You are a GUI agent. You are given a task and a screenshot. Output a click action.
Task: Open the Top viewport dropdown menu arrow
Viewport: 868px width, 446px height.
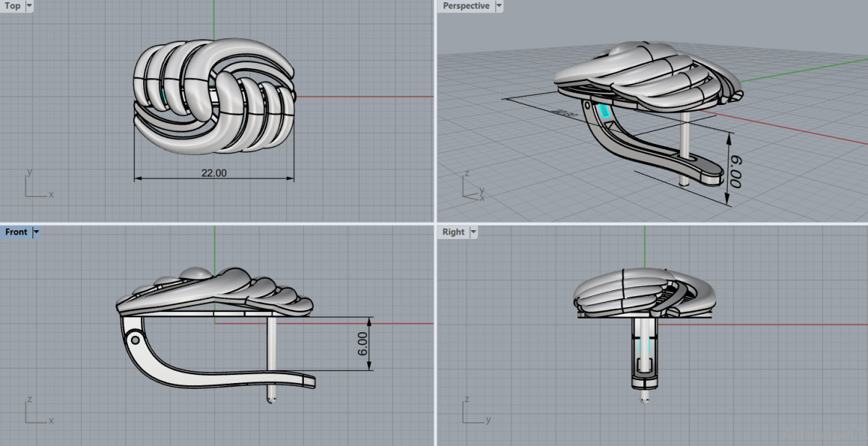pyautogui.click(x=29, y=6)
